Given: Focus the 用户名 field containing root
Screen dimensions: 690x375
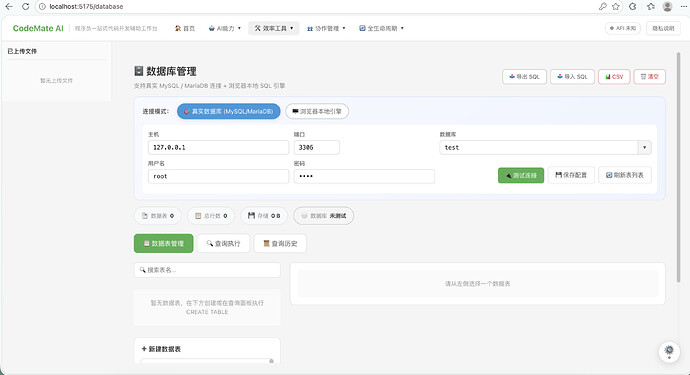Looking at the screenshot, I should (218, 176).
